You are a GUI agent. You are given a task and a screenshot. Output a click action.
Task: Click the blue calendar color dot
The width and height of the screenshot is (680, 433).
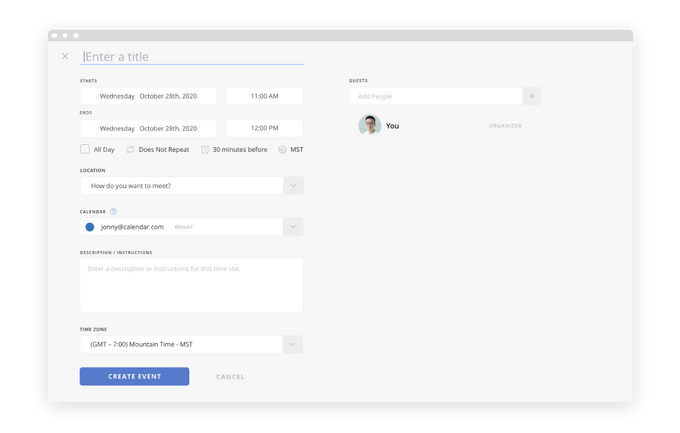coord(90,227)
